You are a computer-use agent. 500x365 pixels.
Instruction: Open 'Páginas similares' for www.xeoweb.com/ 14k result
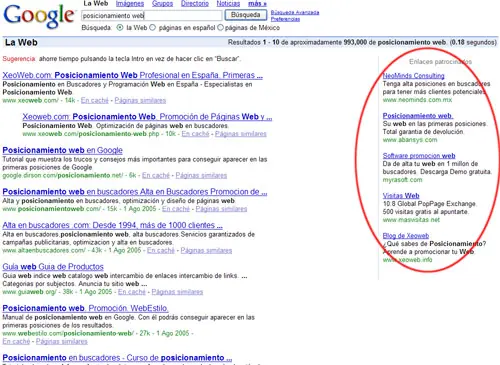(140, 100)
